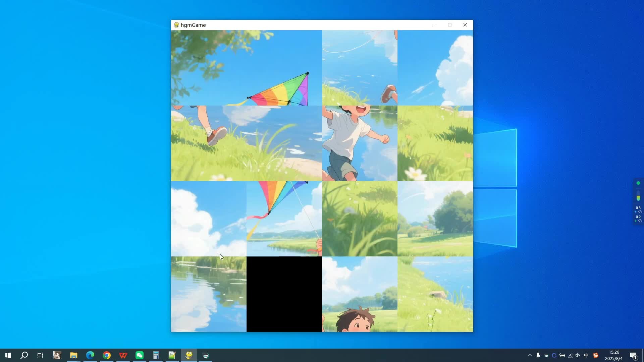644x362 pixels.
Task: Open the WPS Office taskbar icon
Action: (x=123, y=355)
